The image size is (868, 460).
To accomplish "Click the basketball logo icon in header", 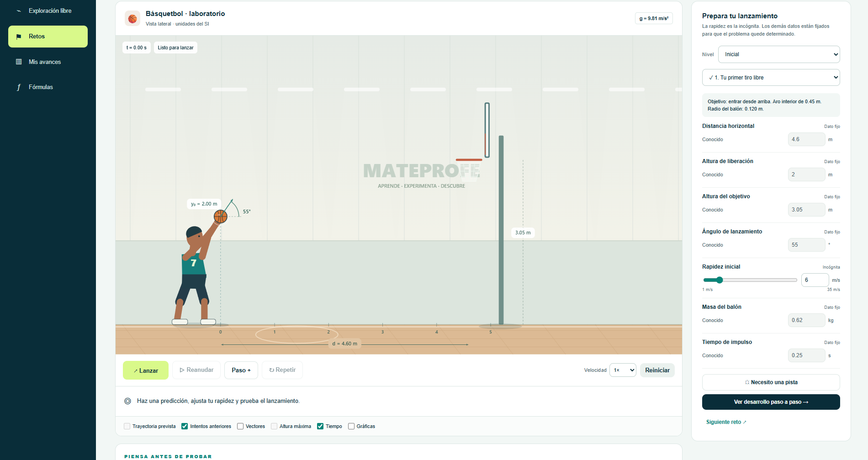I will tap(132, 18).
